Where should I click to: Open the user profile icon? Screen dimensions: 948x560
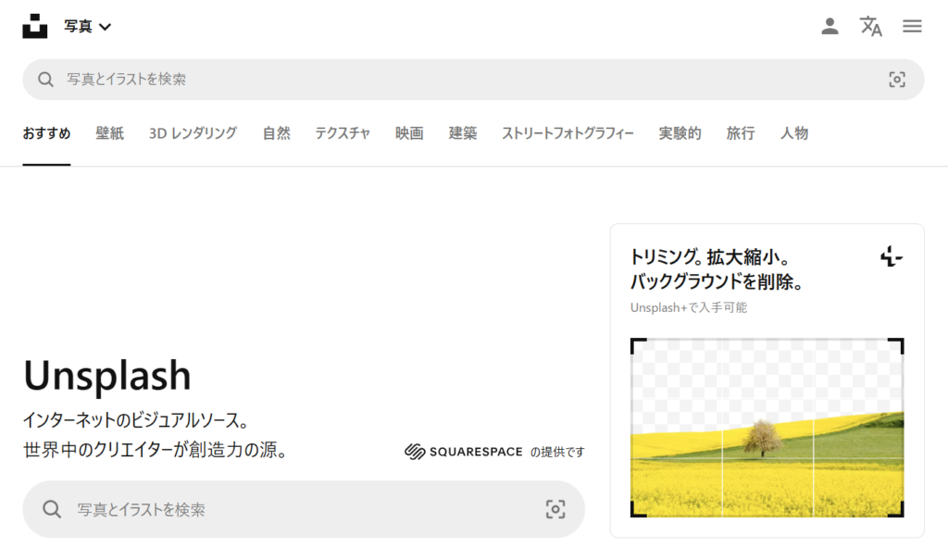point(829,26)
